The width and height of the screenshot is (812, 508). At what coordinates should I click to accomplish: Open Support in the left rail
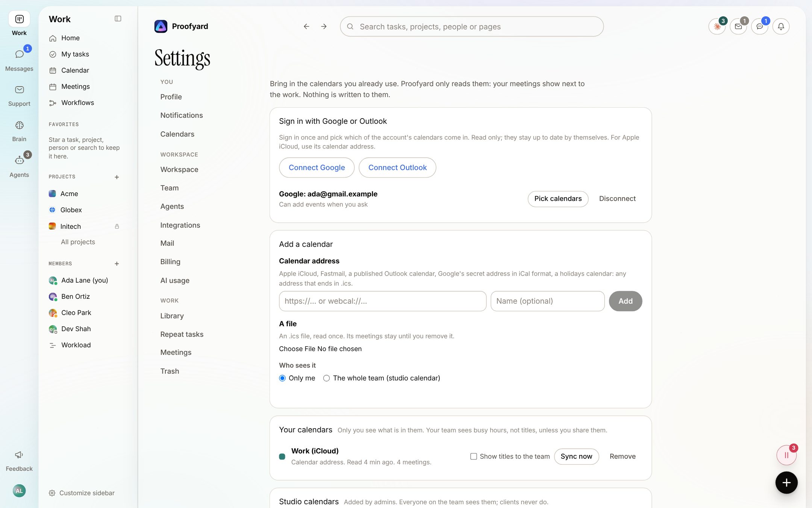point(19,96)
